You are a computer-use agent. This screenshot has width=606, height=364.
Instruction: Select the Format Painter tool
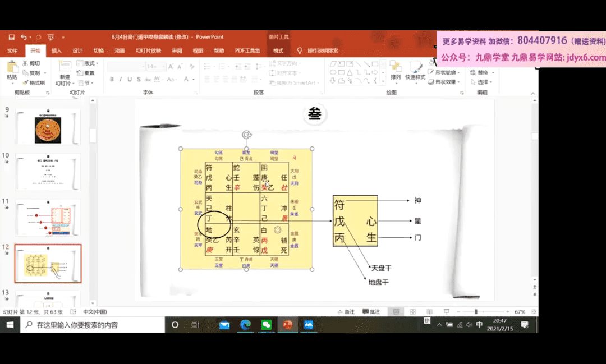[34, 82]
